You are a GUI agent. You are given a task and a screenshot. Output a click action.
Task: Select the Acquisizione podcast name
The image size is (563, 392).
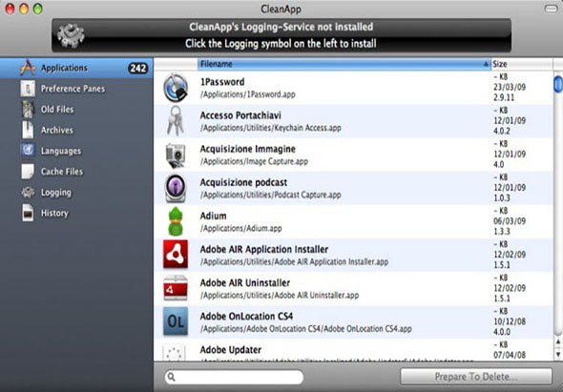243,182
